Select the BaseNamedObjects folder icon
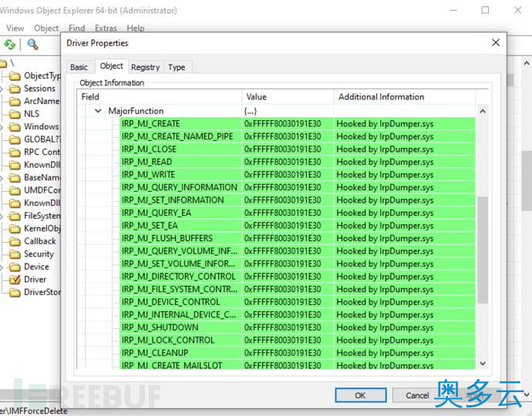The height and width of the screenshot is (416, 532). click(15, 178)
